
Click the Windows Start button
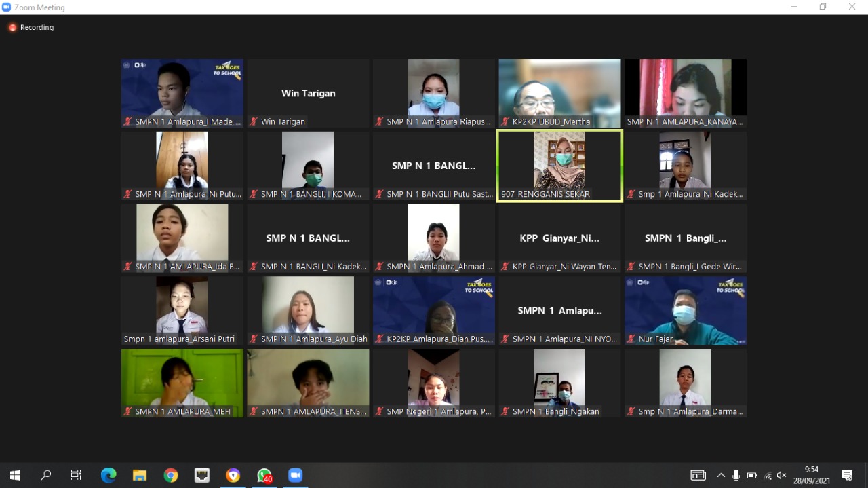point(15,475)
